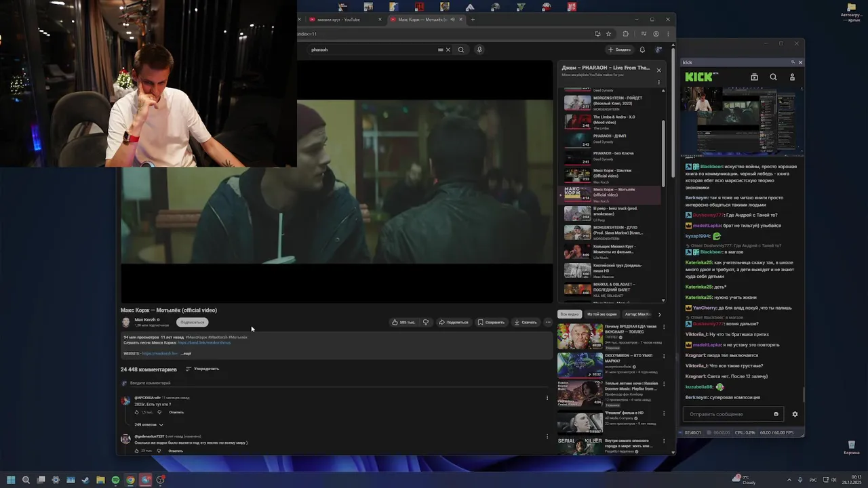Bookmark this page with the star icon
Screen dimensions: 868x488
click(608, 34)
